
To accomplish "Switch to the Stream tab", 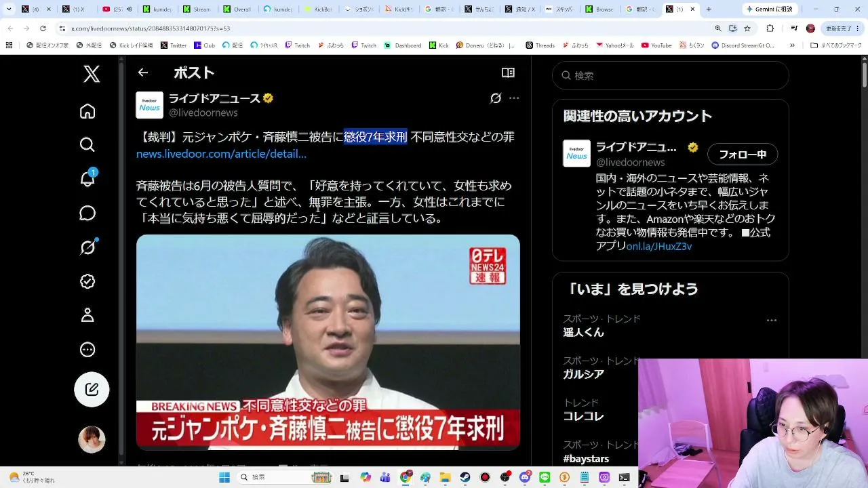I will point(196,9).
